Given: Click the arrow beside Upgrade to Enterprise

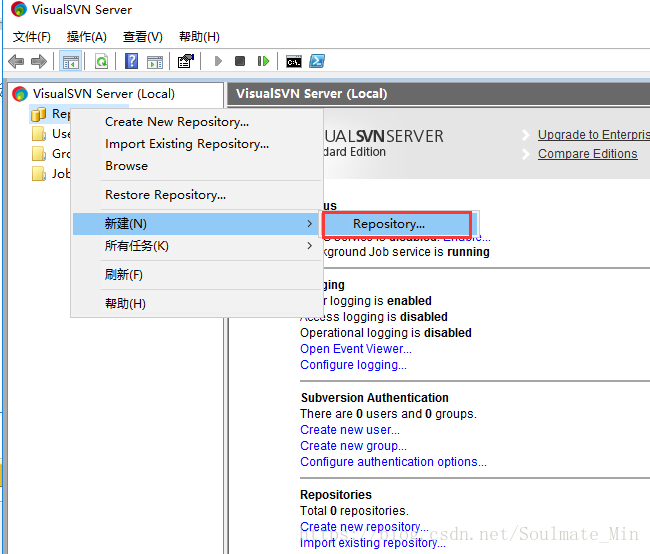Looking at the screenshot, I should pyautogui.click(x=526, y=135).
